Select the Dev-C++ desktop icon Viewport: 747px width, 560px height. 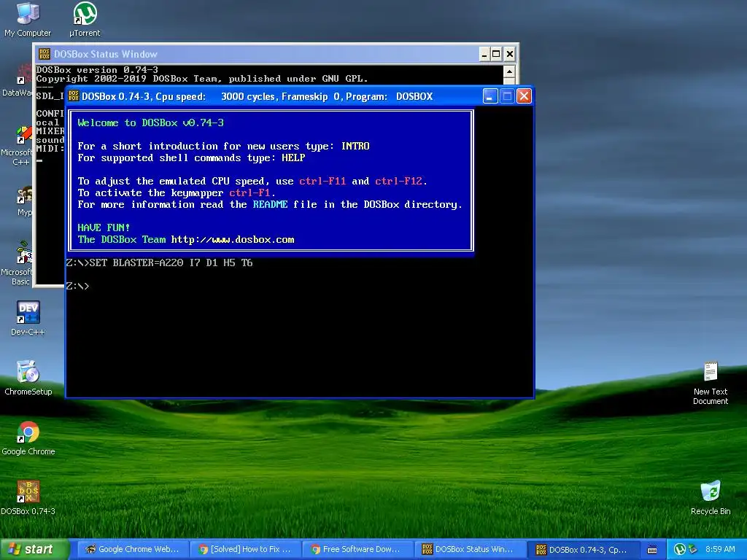point(28,318)
